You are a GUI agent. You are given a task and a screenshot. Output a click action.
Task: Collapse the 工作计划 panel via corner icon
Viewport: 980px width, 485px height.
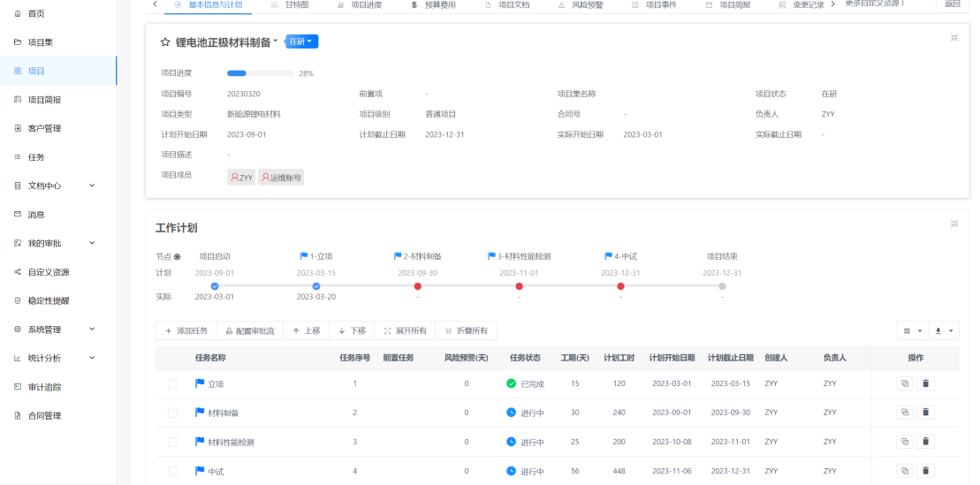(954, 224)
